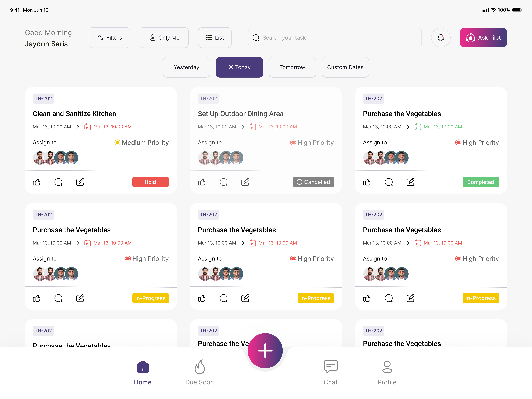Click date chevron on Set Up Outdoor Dining Area

[243, 127]
